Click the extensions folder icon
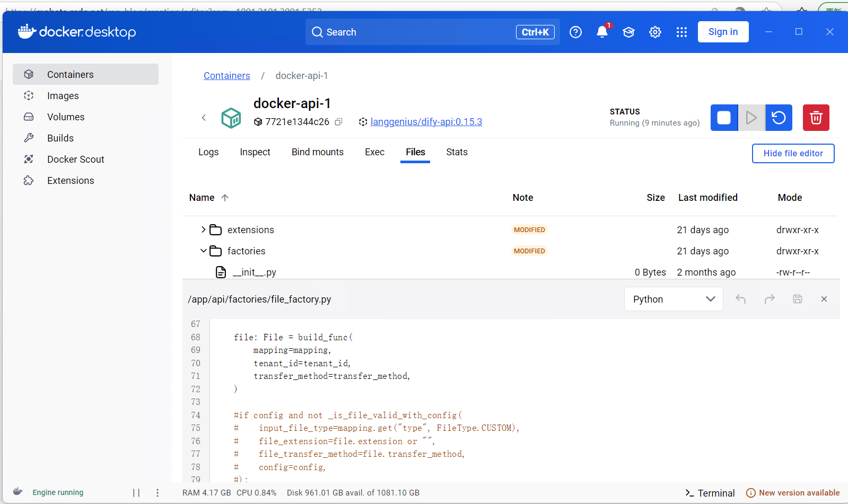The width and height of the screenshot is (848, 504). [x=215, y=229]
